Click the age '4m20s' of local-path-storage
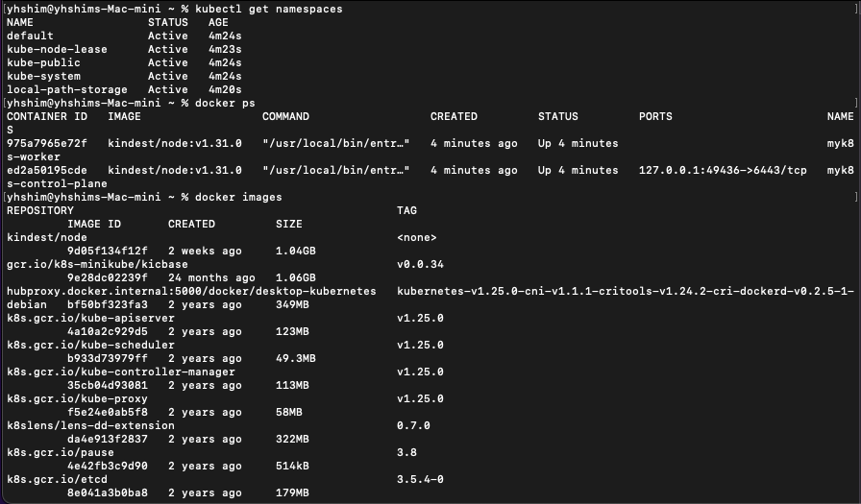 225,89
